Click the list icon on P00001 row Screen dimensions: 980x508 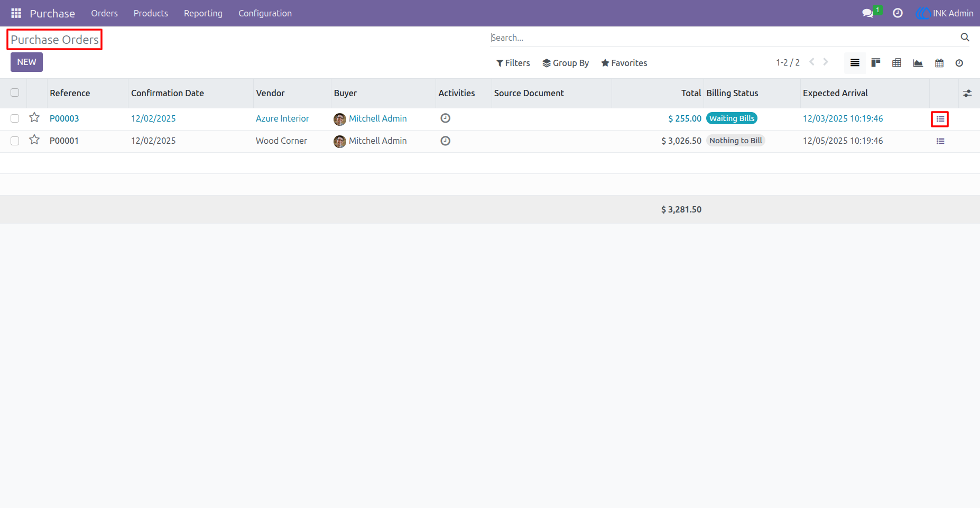point(940,141)
